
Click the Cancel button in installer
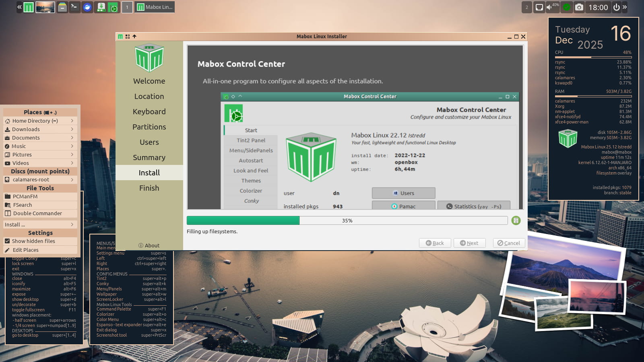509,243
